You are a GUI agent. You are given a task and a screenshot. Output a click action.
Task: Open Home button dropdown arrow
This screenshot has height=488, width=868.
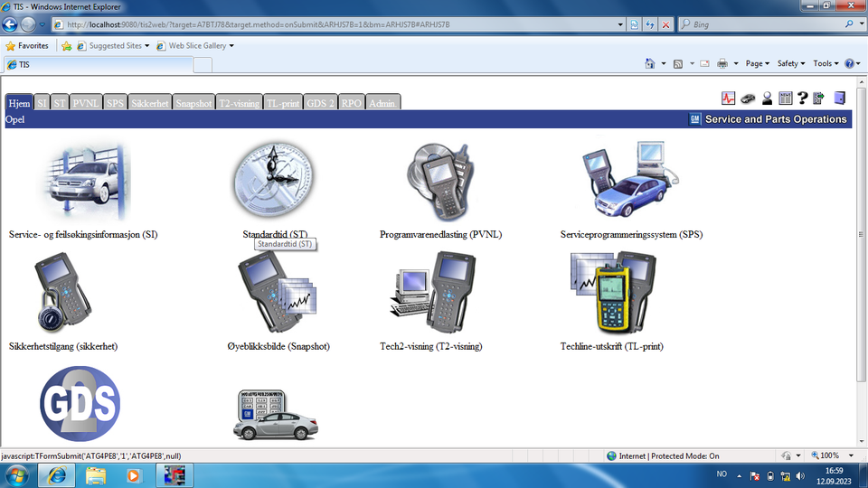[x=664, y=63]
